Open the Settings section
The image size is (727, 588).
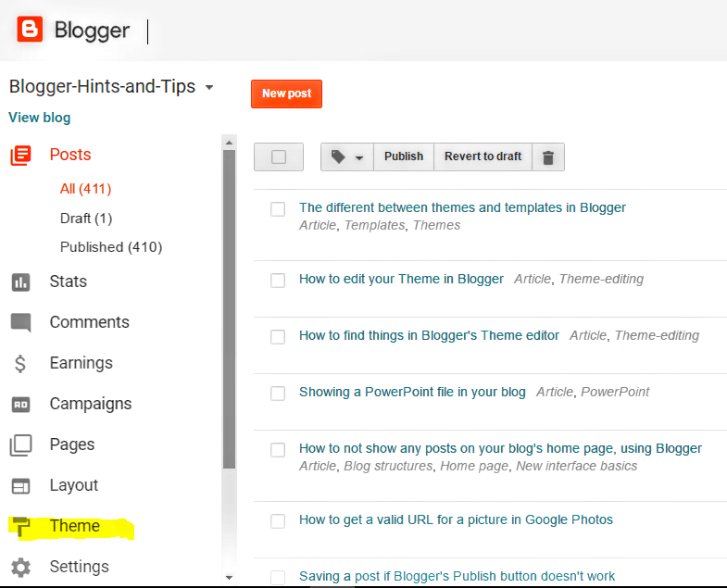80,567
